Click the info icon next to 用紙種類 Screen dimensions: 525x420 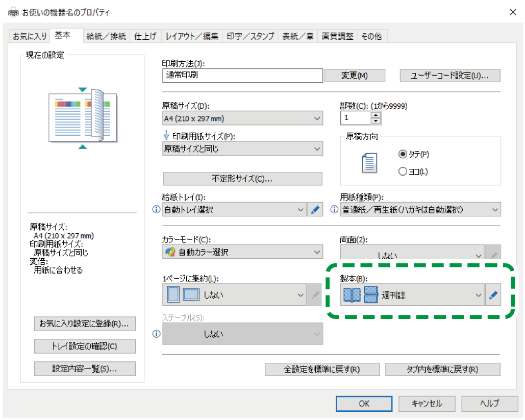(335, 210)
